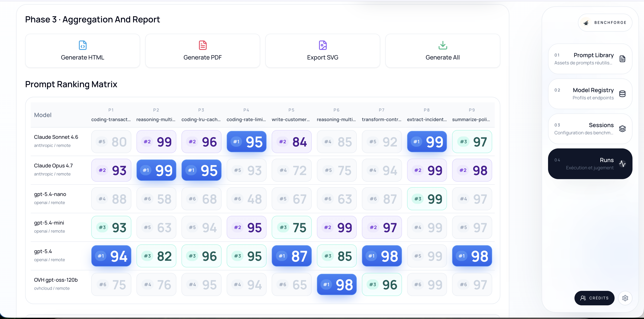644x319 pixels.
Task: Open settings via the gear icon
Action: click(x=625, y=298)
